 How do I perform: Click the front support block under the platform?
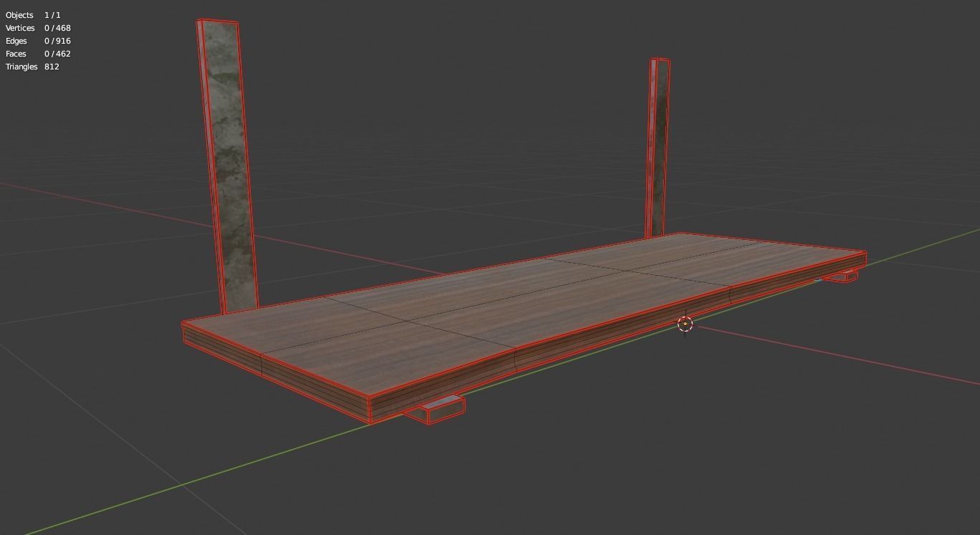(434, 410)
